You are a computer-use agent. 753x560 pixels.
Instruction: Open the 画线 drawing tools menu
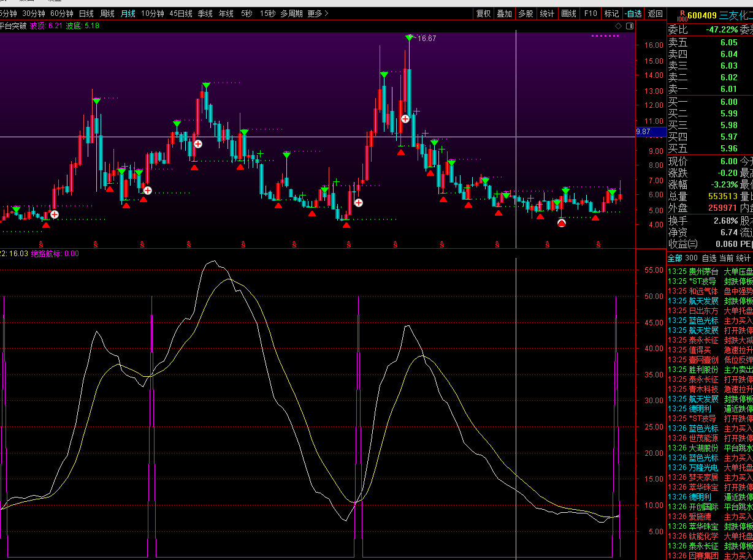[x=568, y=13]
